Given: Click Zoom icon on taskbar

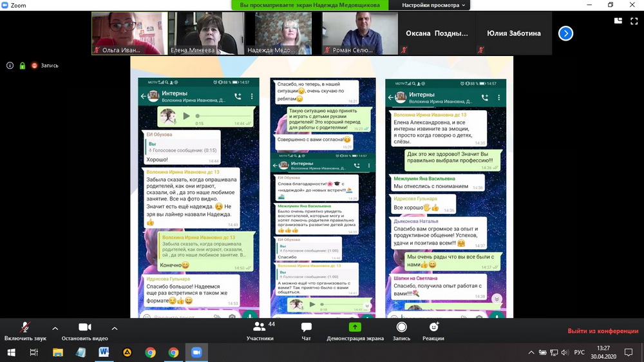Looking at the screenshot, I should click(196, 352).
